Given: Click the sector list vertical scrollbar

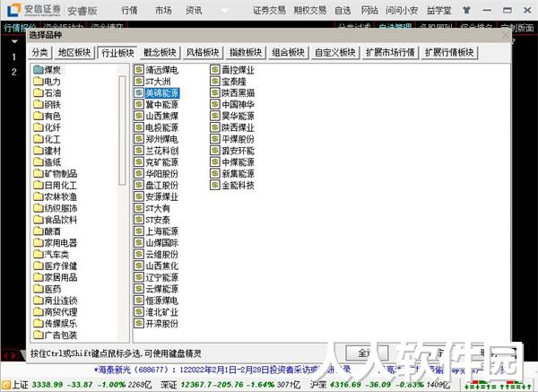Looking at the screenshot, I should (x=122, y=130).
